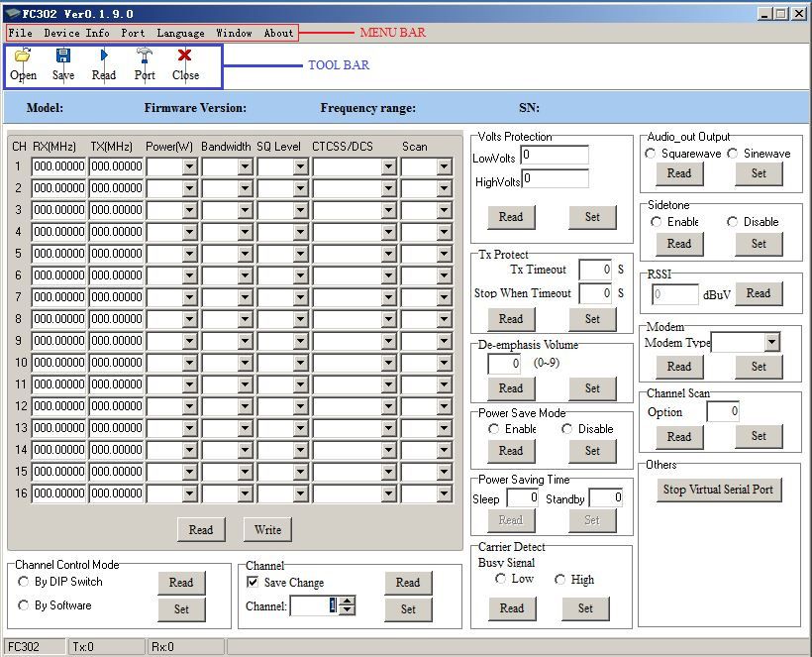Disable Power Save Mode
The width and height of the screenshot is (812, 657).
[x=567, y=429]
